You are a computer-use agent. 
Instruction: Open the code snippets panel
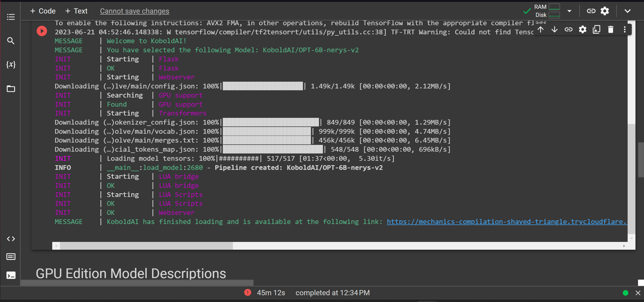11,239
